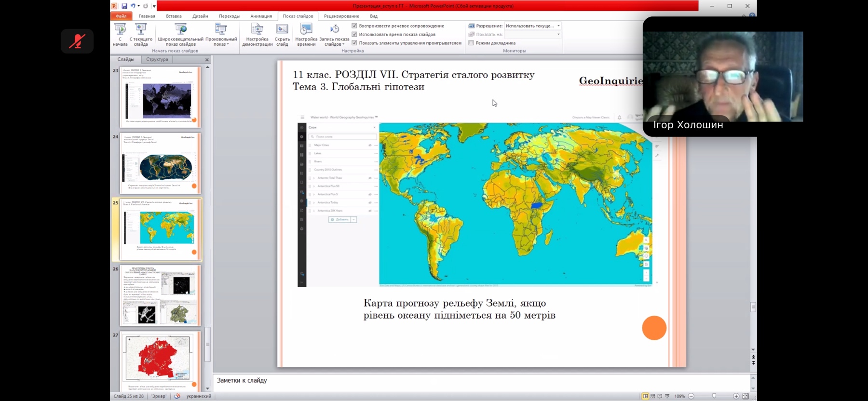Switch to slide sorter view icon
The height and width of the screenshot is (401, 868).
pyautogui.click(x=653, y=396)
